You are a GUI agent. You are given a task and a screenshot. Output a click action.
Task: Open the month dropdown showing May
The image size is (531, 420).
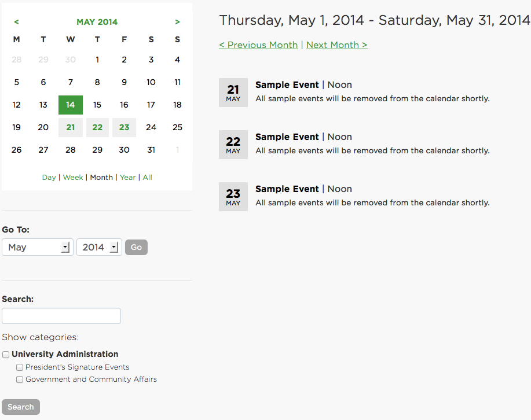click(x=38, y=247)
